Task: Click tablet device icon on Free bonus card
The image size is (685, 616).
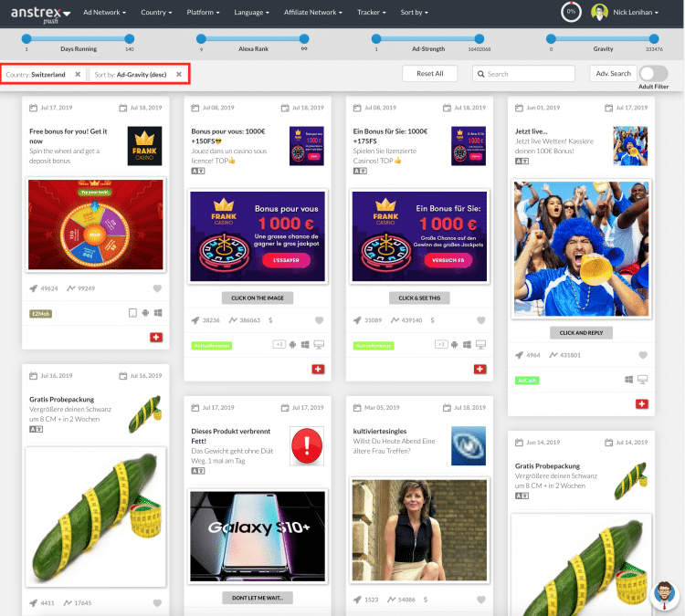Action: 132,313
